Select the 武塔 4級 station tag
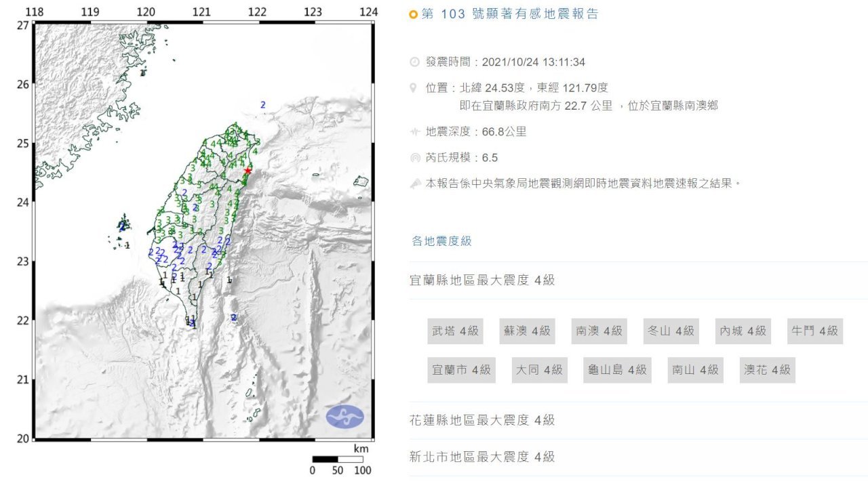868x481 pixels. 455,331
